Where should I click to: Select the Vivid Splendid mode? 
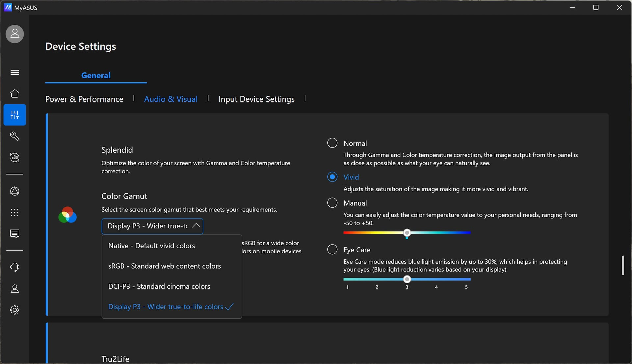tap(332, 177)
